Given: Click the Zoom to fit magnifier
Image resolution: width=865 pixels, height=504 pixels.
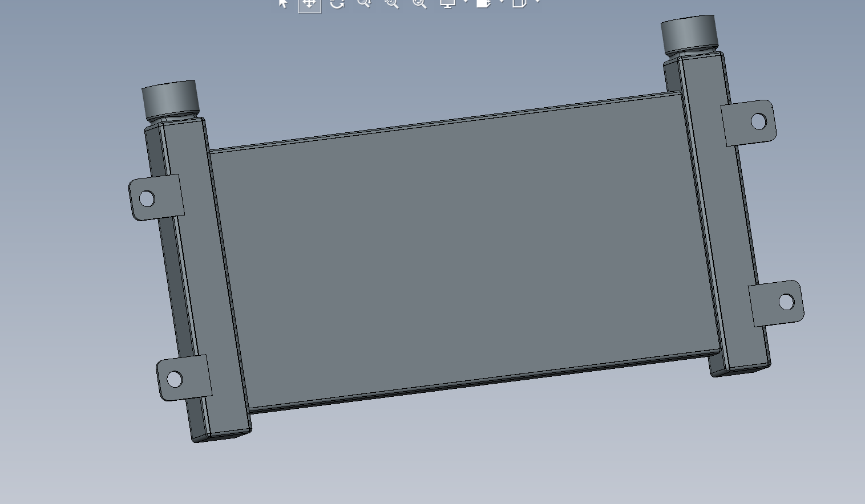Looking at the screenshot, I should [419, 3].
